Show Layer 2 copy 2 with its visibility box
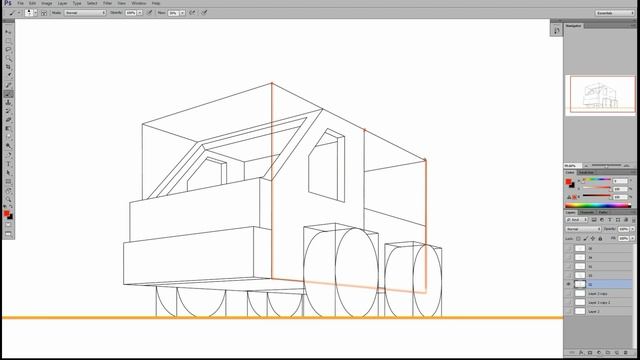640x360 pixels. pos(569,302)
